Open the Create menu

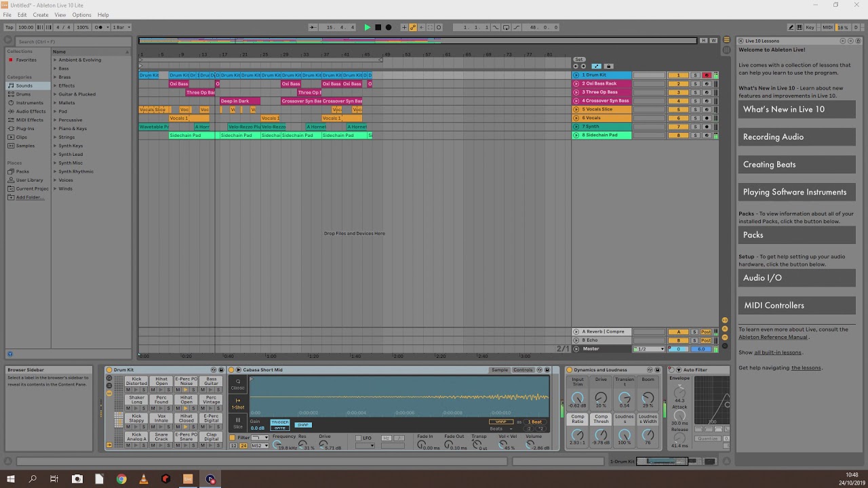(41, 15)
